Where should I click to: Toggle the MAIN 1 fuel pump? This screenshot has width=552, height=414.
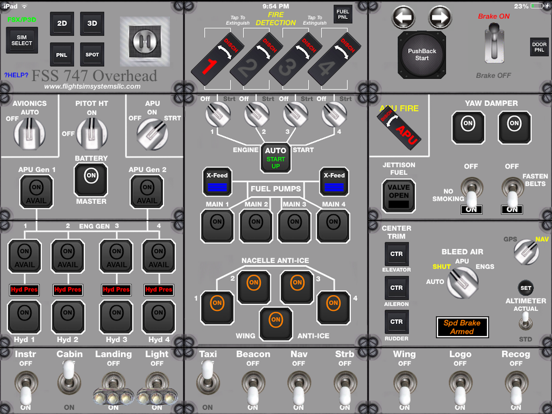(x=217, y=226)
